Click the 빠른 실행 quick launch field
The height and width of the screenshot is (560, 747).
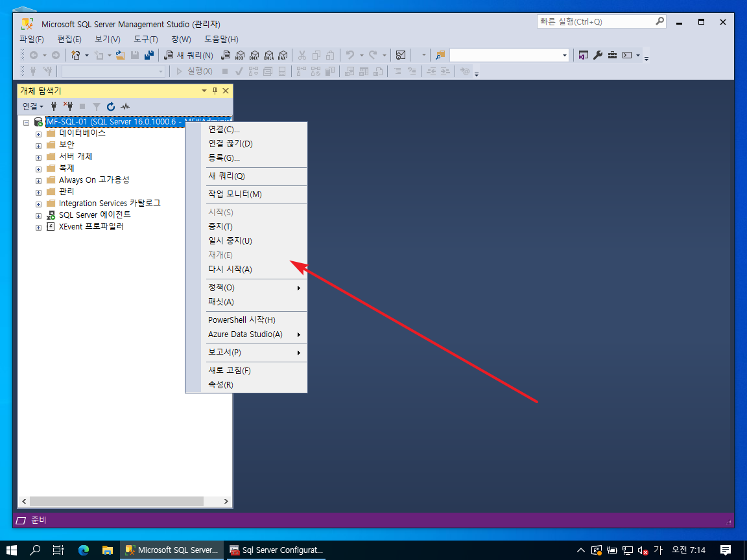601,22
